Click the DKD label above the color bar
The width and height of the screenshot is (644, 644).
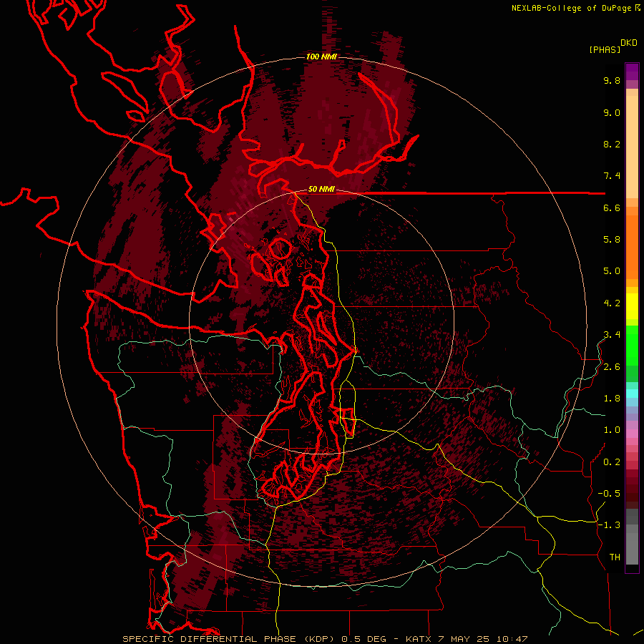[629, 43]
